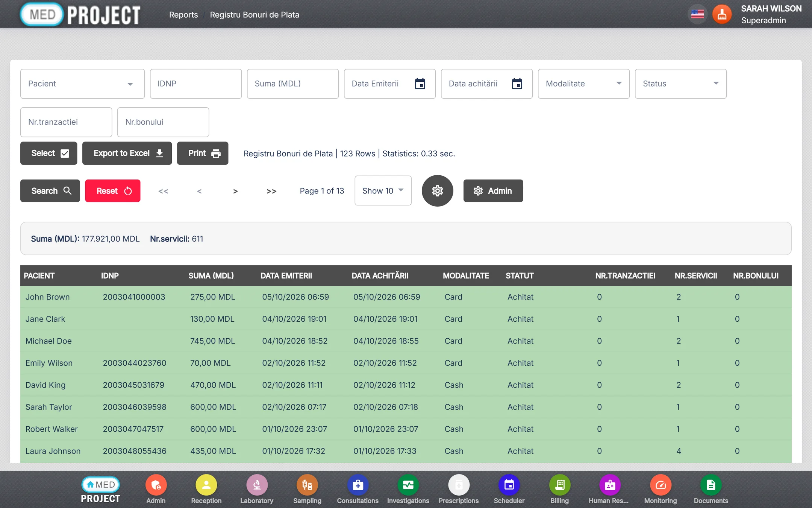Jump to the last page arrow
Image resolution: width=812 pixels, height=508 pixels.
tap(271, 191)
